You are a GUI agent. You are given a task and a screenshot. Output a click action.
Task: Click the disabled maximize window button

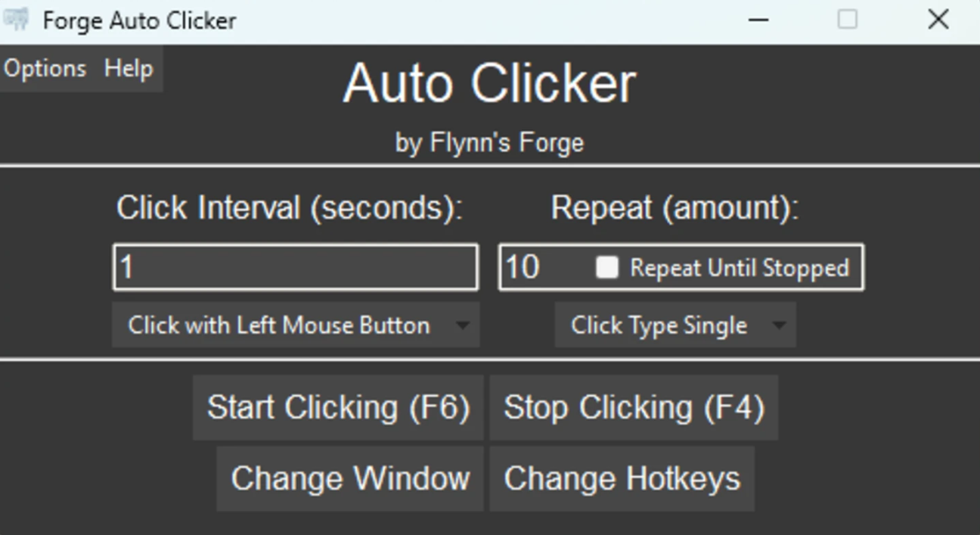[x=848, y=20]
